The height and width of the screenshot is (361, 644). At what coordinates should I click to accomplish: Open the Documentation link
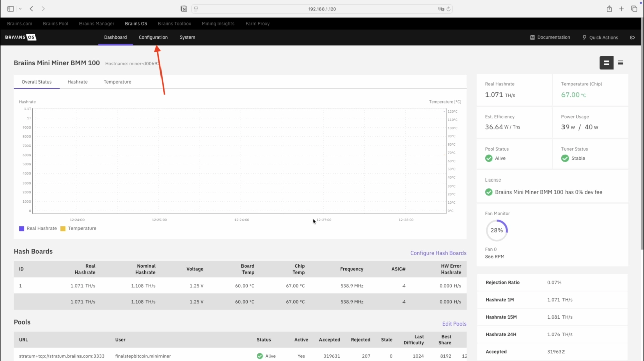pyautogui.click(x=550, y=37)
